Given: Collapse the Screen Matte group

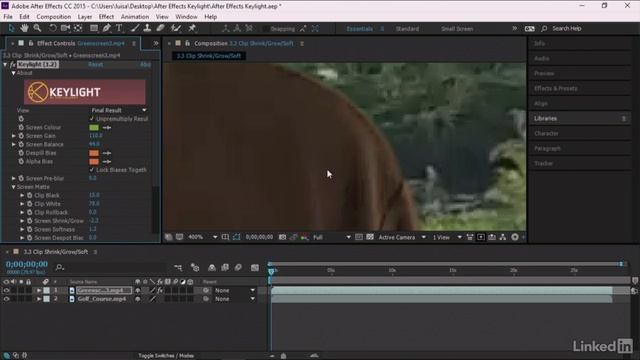Looking at the screenshot, I should (x=13, y=187).
